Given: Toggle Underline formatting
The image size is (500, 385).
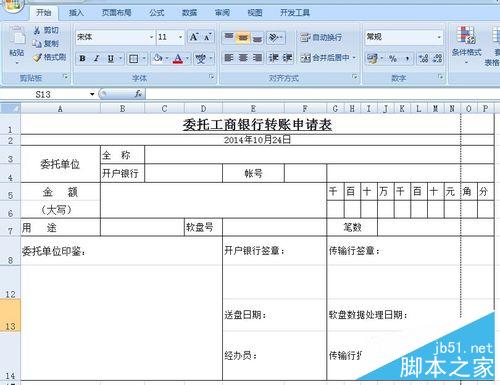Looking at the screenshot, I should coord(111,59).
